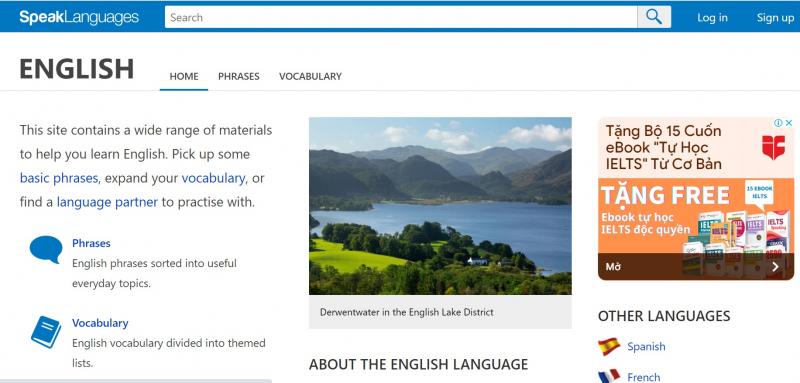Click the Mở button in the ad

tap(613, 267)
